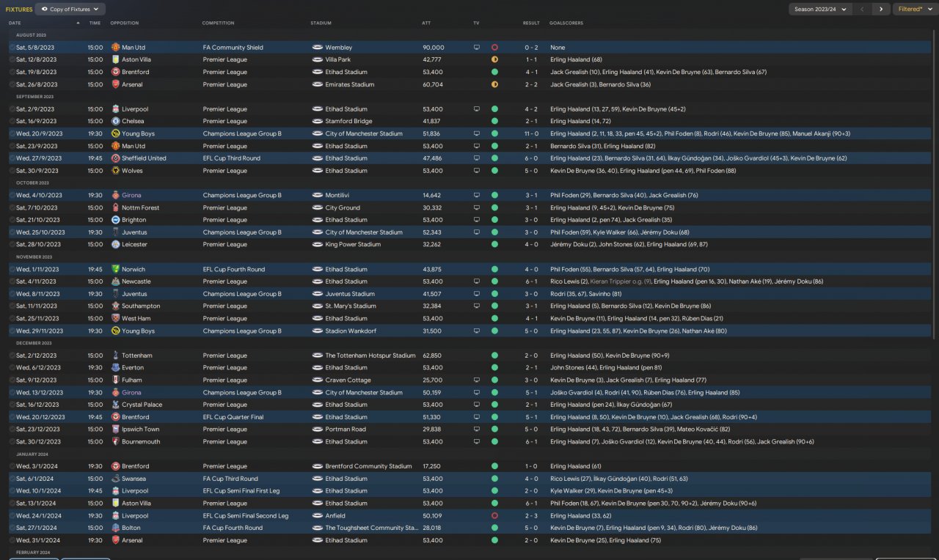Click the Girona badge on the 4/10/2023 fixture

(x=115, y=196)
